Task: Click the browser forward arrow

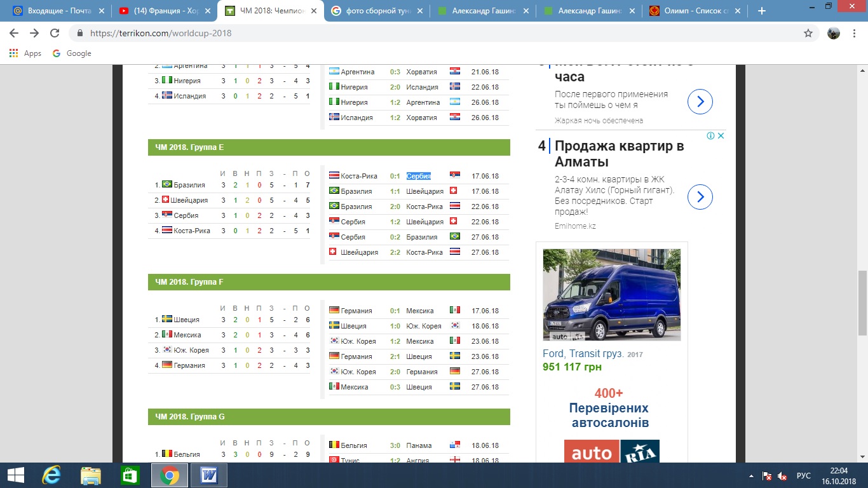Action: click(x=34, y=33)
